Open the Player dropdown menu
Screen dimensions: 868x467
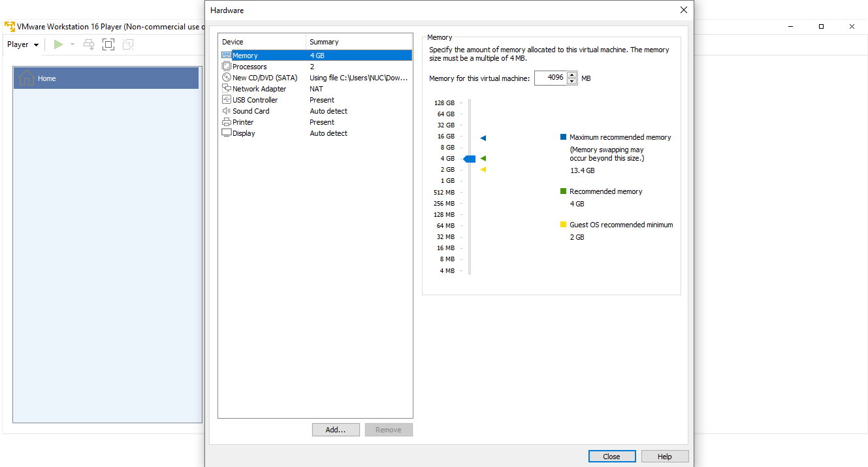tap(23, 44)
